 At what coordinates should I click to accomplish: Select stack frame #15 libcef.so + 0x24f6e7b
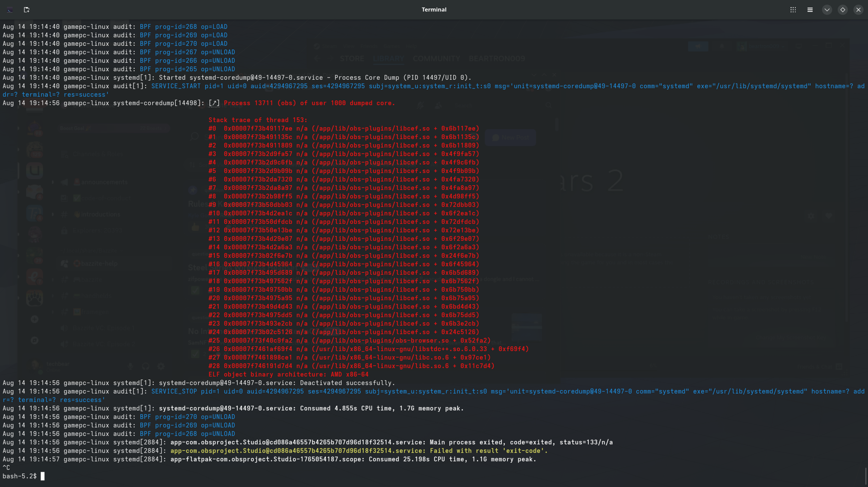point(344,256)
